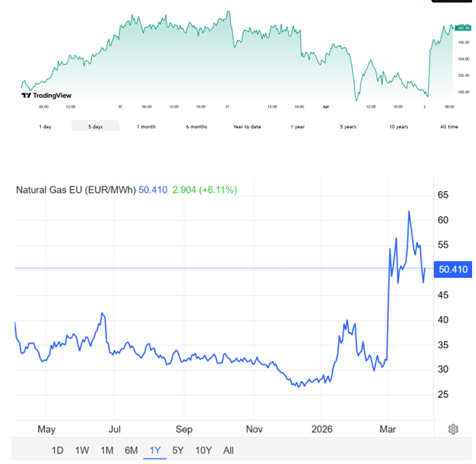Viewport: 476px width, 464px height.
Task: Click the blue 50.410 price label
Action: pyautogui.click(x=453, y=269)
